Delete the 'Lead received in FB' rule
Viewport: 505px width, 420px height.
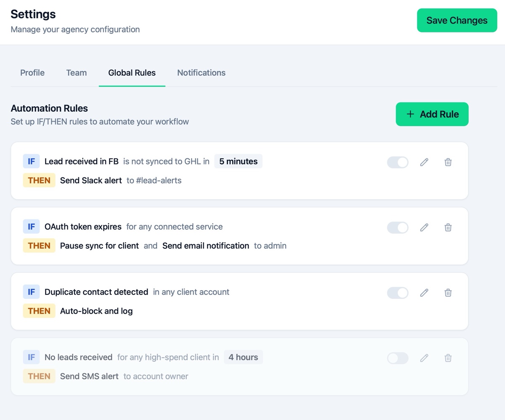[448, 162]
